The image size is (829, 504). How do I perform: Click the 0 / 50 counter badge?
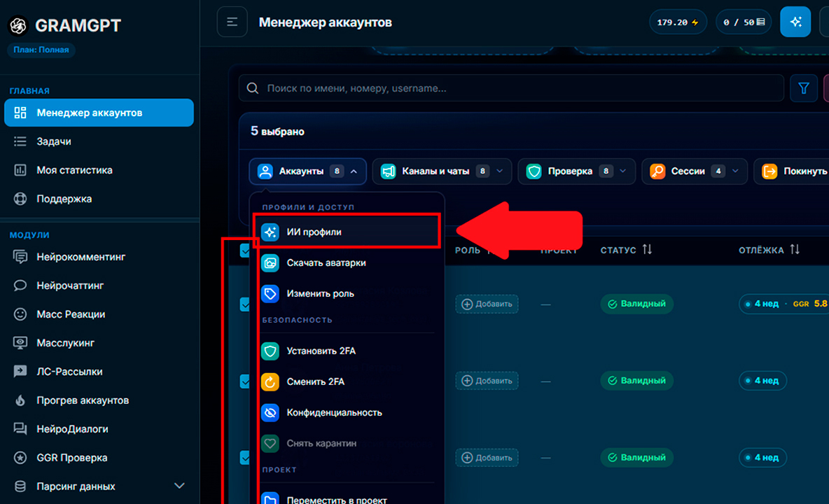[x=744, y=22]
